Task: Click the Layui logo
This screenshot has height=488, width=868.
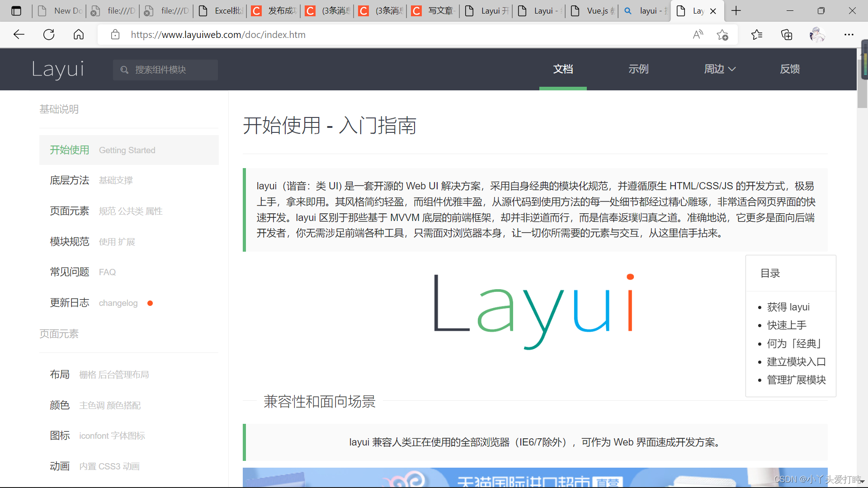Action: (57, 69)
